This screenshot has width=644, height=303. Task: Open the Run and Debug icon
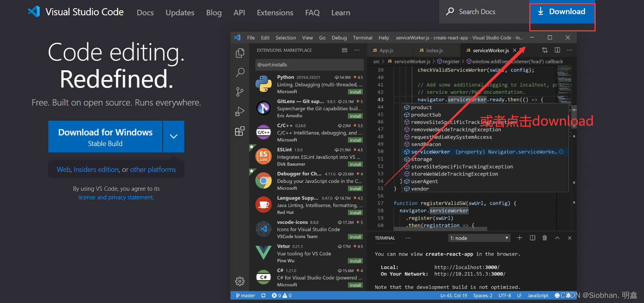240,112
